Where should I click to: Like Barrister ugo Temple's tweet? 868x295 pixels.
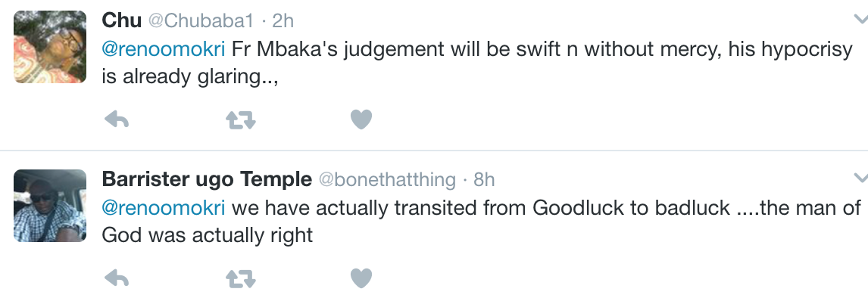click(x=361, y=278)
